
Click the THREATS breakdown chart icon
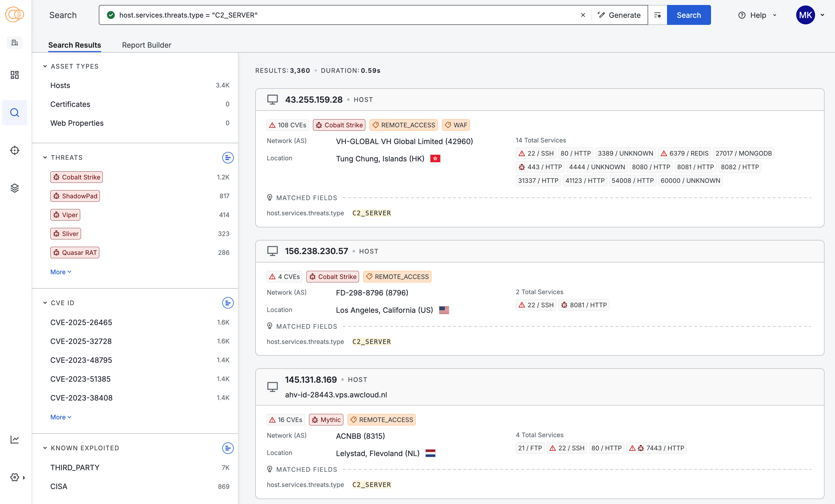tap(228, 157)
